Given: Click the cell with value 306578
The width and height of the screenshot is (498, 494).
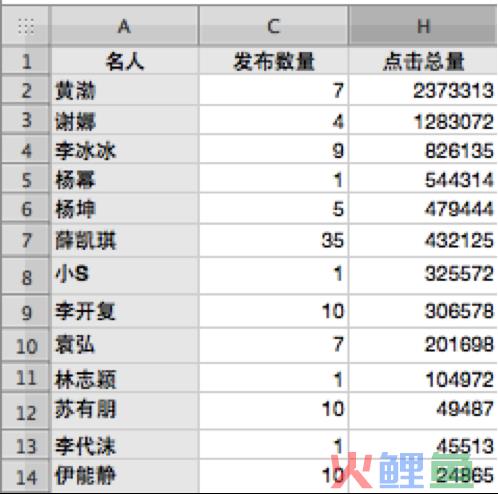Looking at the screenshot, I should (423, 311).
